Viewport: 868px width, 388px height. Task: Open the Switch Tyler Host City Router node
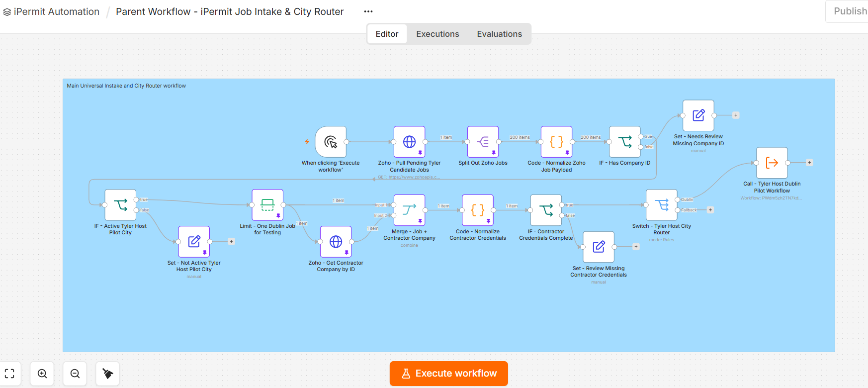click(662, 205)
